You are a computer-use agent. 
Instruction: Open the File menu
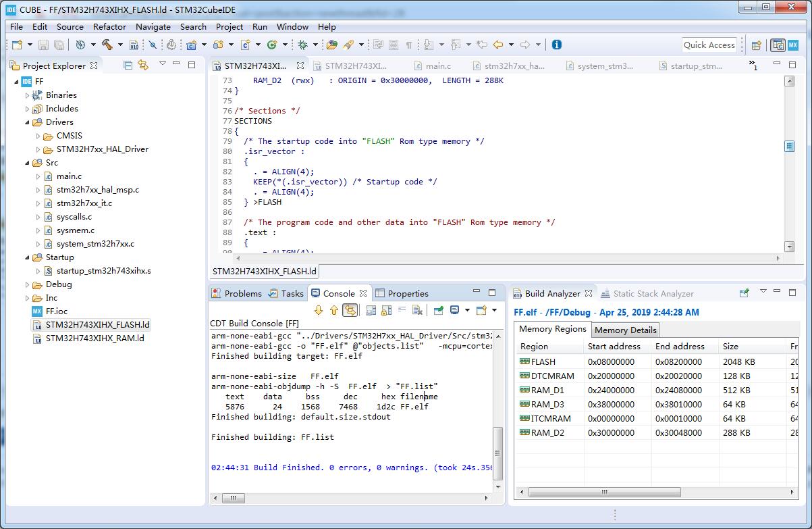(16, 26)
